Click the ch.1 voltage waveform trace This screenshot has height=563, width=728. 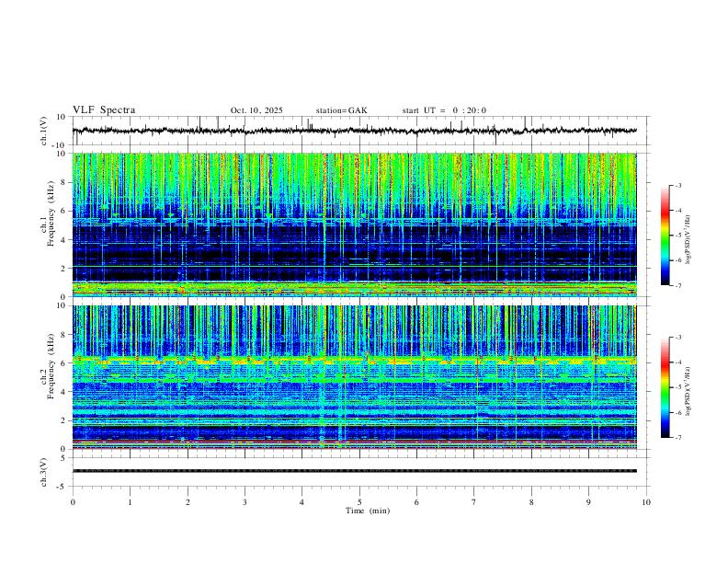pyautogui.click(x=354, y=131)
